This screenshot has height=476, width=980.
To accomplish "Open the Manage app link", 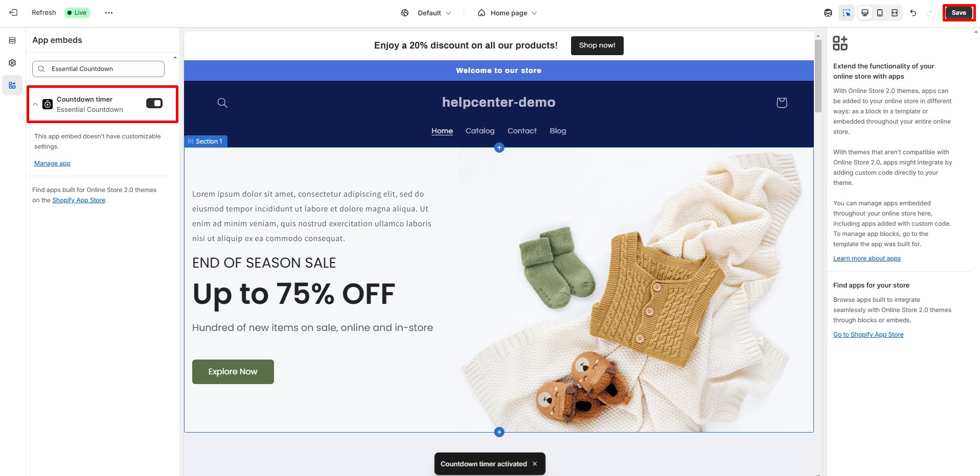I will (x=52, y=163).
